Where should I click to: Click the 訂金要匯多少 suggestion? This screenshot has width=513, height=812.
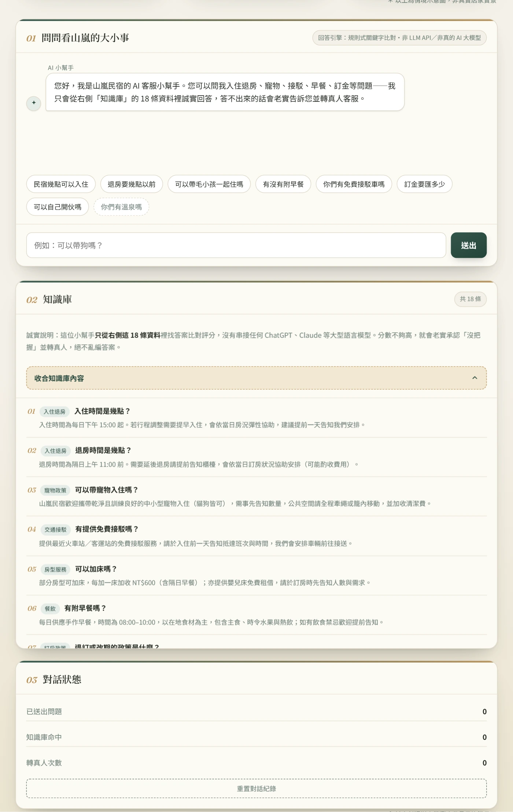point(424,184)
